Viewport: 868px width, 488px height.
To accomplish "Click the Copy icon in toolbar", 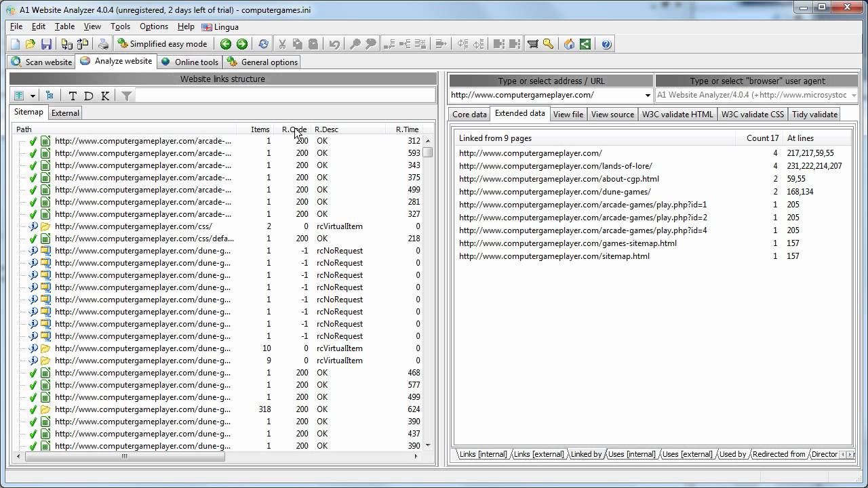I will [x=298, y=44].
